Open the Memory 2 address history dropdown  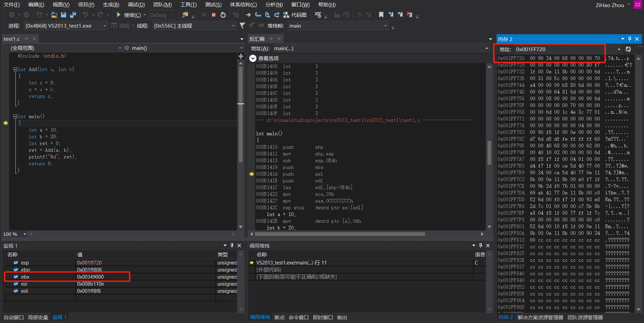tap(619, 49)
